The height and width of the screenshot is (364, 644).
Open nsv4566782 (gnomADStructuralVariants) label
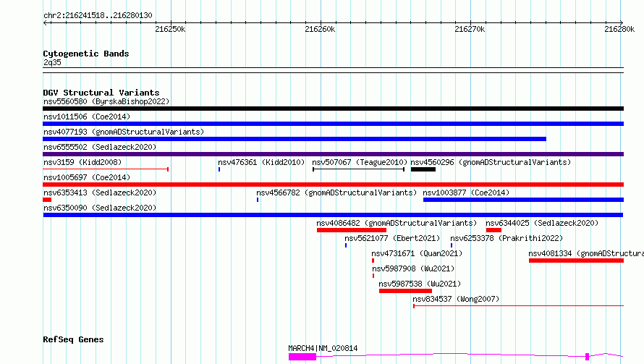[x=336, y=192]
